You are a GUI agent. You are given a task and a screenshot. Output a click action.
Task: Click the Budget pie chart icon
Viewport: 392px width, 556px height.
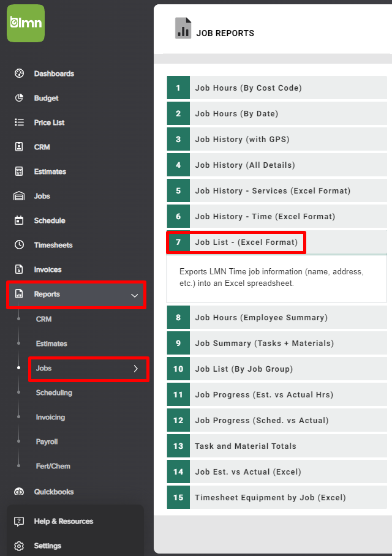click(19, 98)
